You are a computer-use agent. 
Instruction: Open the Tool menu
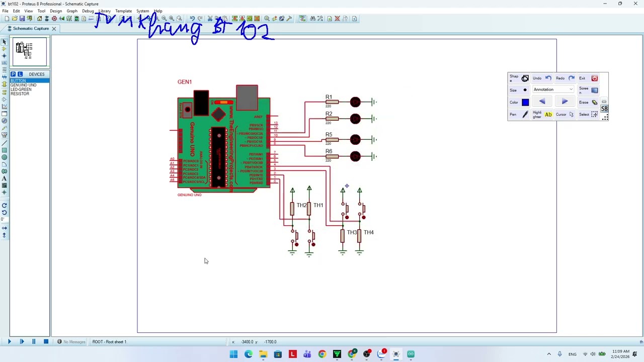click(41, 11)
